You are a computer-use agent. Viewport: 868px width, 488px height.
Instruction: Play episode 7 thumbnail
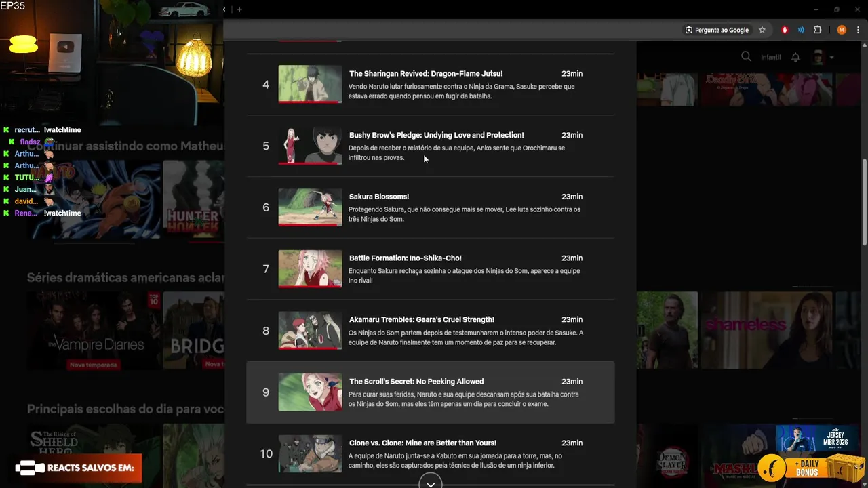(x=310, y=269)
